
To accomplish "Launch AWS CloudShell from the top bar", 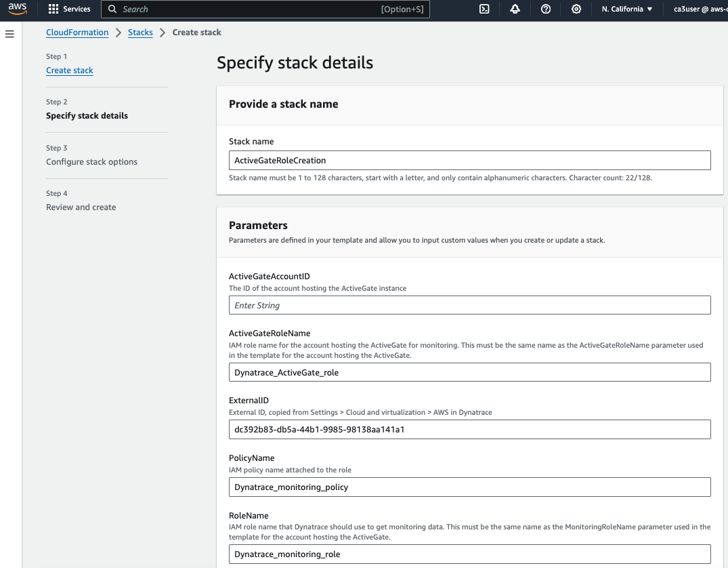I will pos(484,9).
